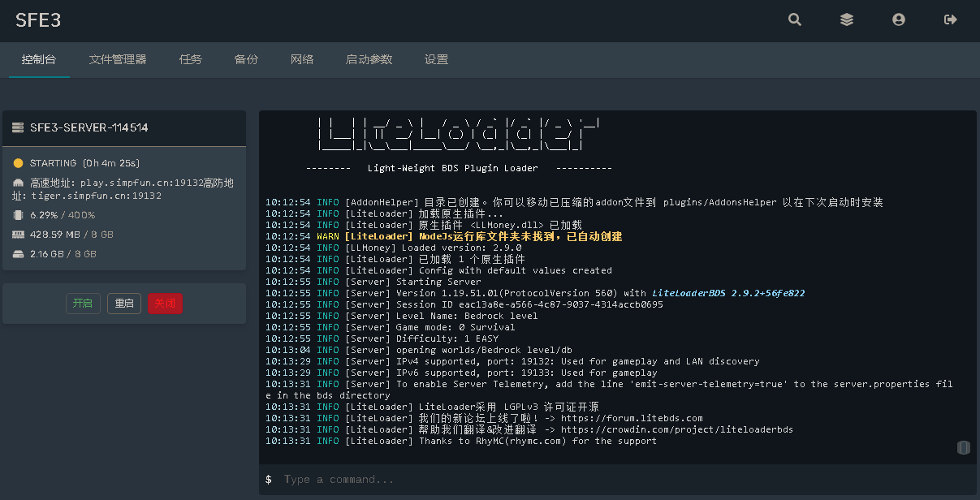The height and width of the screenshot is (500, 980).
Task: Open the user account icon
Action: click(x=899, y=19)
